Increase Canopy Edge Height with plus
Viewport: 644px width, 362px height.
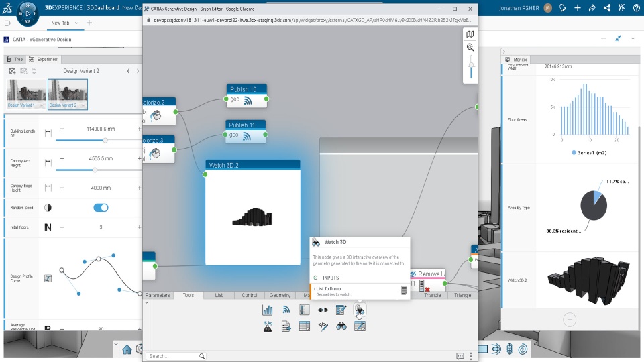(x=140, y=188)
